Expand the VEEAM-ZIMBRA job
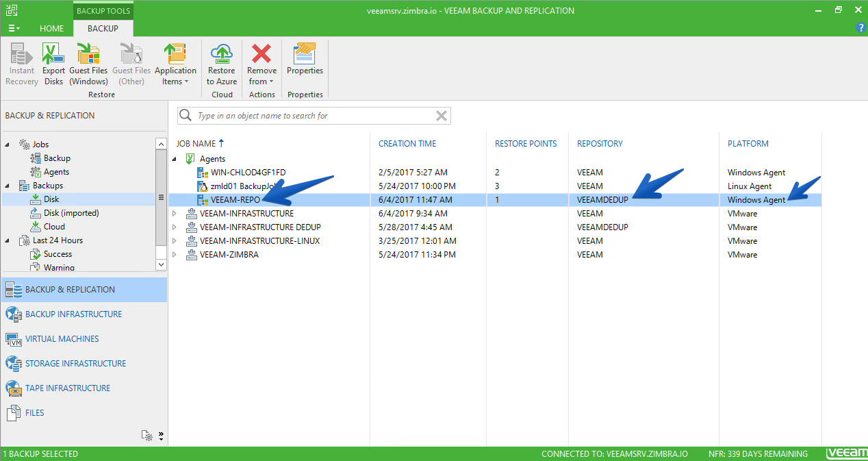Screen dimensions: 868x461 174,255
